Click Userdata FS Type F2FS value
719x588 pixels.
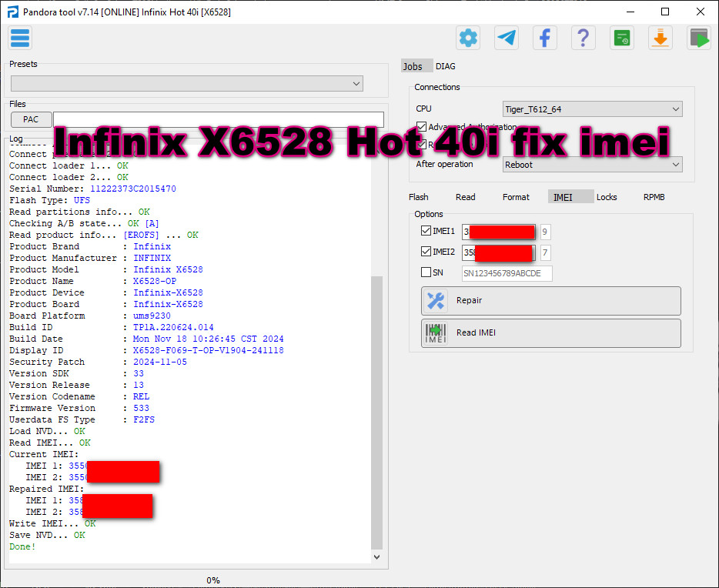click(144, 419)
